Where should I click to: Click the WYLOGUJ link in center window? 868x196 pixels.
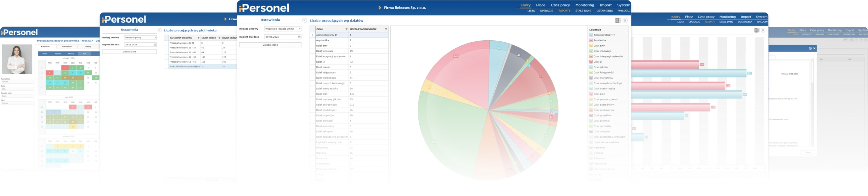point(624,11)
